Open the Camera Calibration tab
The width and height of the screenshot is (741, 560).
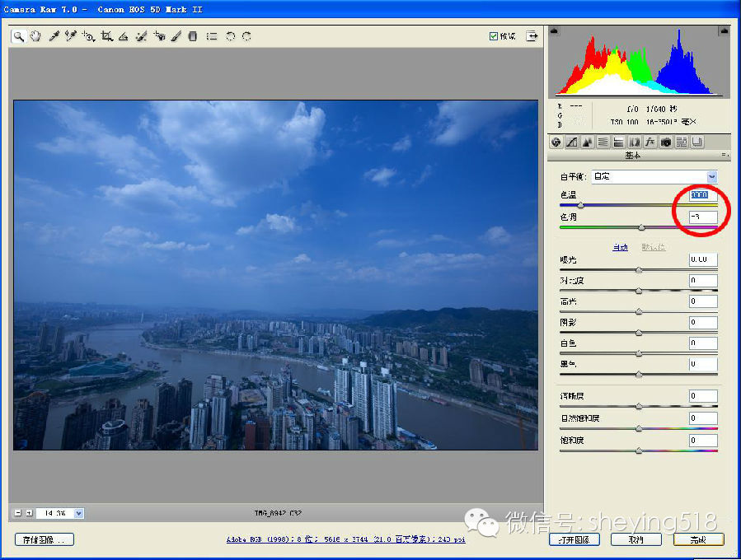click(666, 142)
